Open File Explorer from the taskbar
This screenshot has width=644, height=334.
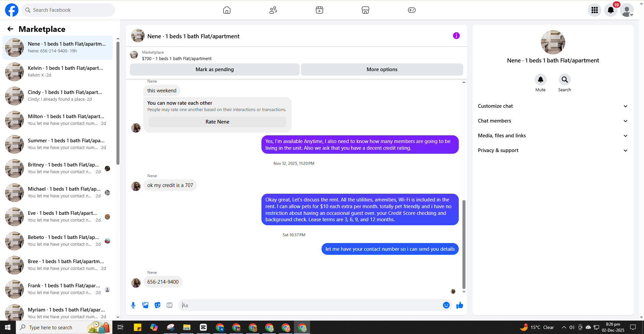pyautogui.click(x=187, y=327)
